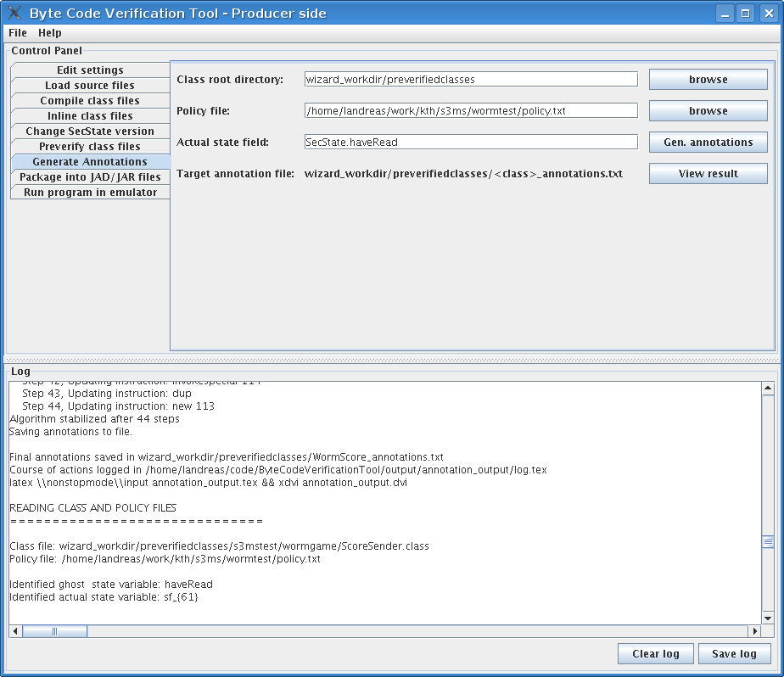Screen dimensions: 784x677
Task: Clear the log output
Action: click(656, 653)
